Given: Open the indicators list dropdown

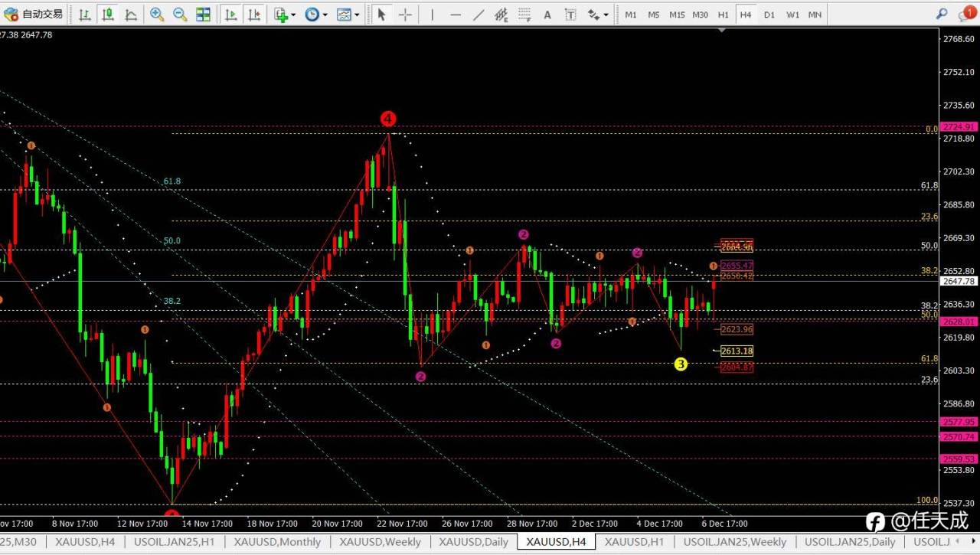Looking at the screenshot, I should (x=285, y=14).
